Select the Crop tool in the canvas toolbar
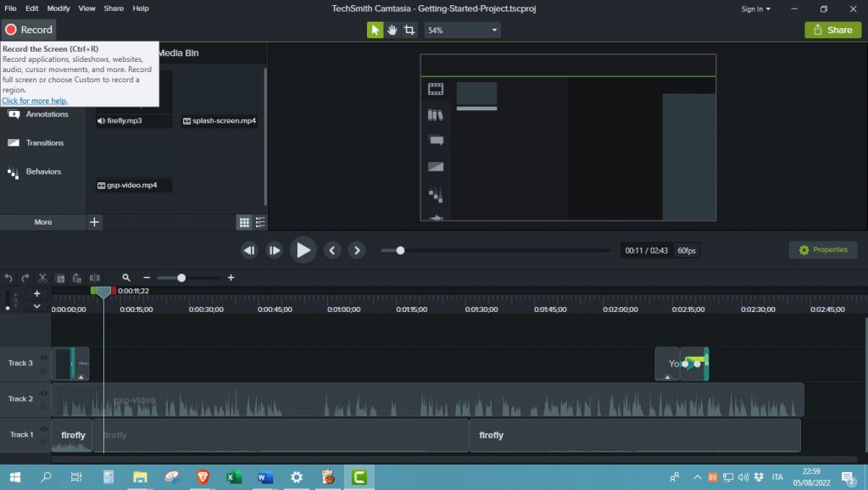Screen dimensions: 868x490 409,30
